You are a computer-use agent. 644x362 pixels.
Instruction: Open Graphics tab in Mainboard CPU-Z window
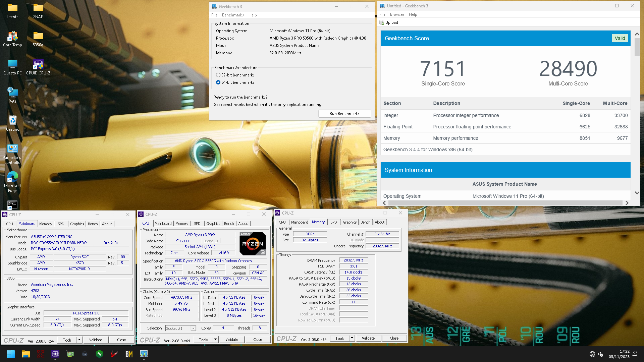point(77,224)
